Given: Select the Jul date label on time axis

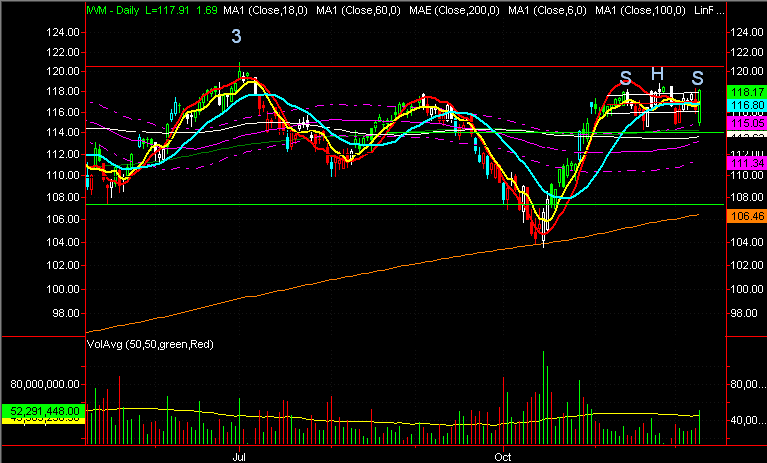Looking at the screenshot, I should click(x=239, y=457).
